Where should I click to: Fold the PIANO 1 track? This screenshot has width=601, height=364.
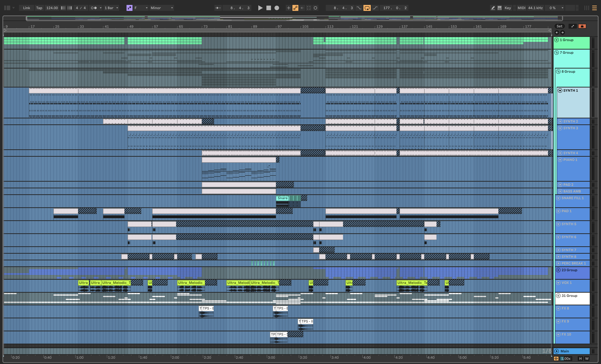[x=560, y=160]
